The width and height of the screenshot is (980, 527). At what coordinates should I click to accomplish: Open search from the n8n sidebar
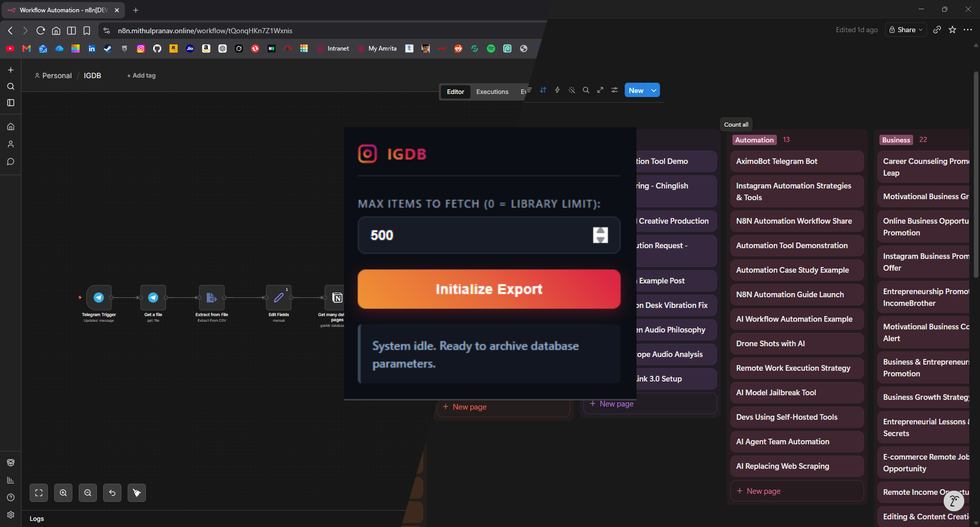(11, 86)
